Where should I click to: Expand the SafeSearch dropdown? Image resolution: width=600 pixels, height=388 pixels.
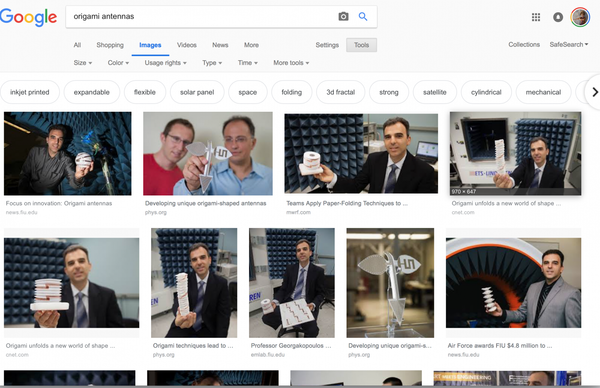click(569, 44)
